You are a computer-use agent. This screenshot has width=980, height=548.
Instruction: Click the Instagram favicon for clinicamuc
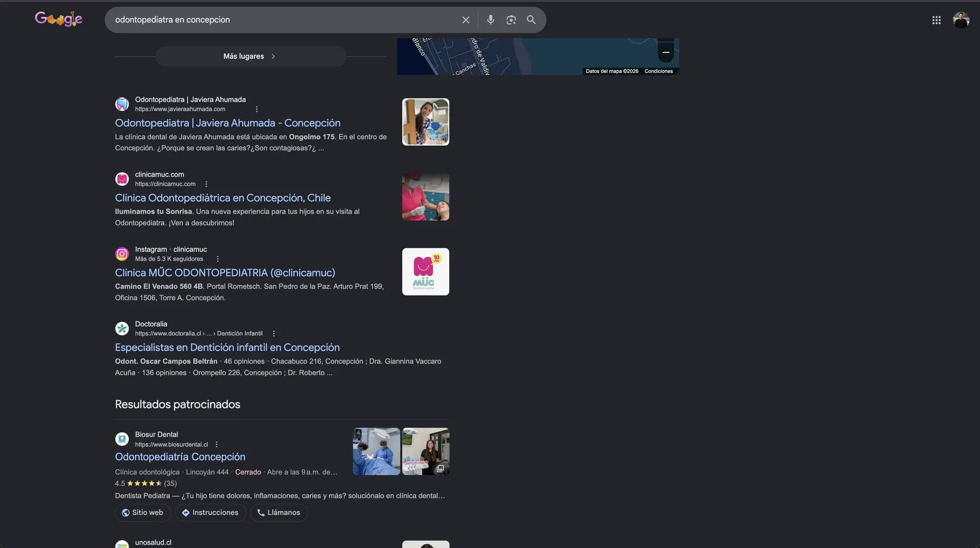click(x=122, y=254)
